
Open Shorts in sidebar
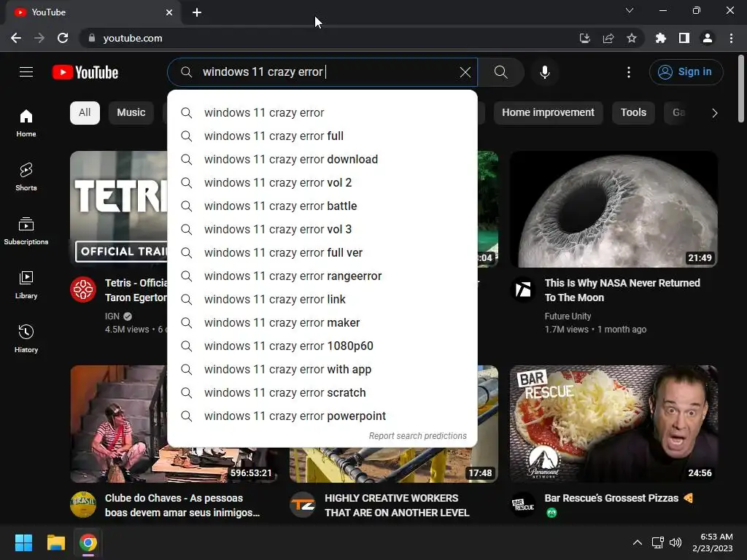point(26,176)
